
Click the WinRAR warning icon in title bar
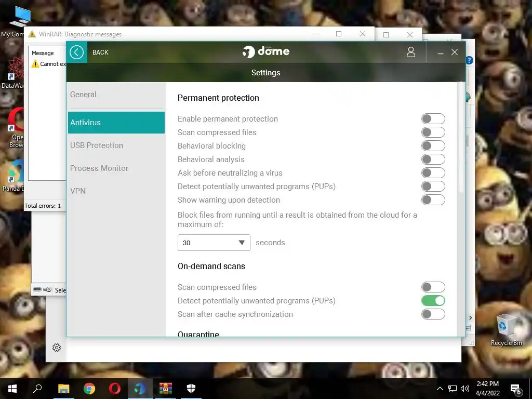(32, 34)
